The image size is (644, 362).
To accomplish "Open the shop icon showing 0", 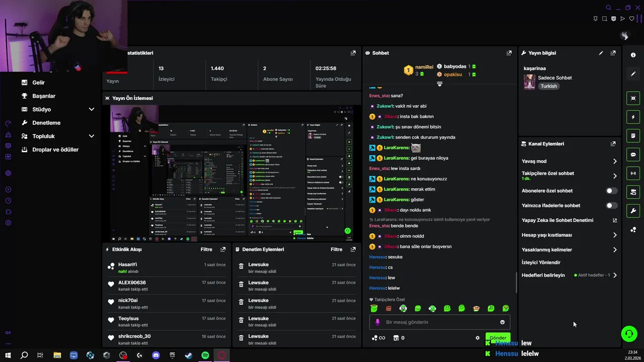I will pos(399,338).
